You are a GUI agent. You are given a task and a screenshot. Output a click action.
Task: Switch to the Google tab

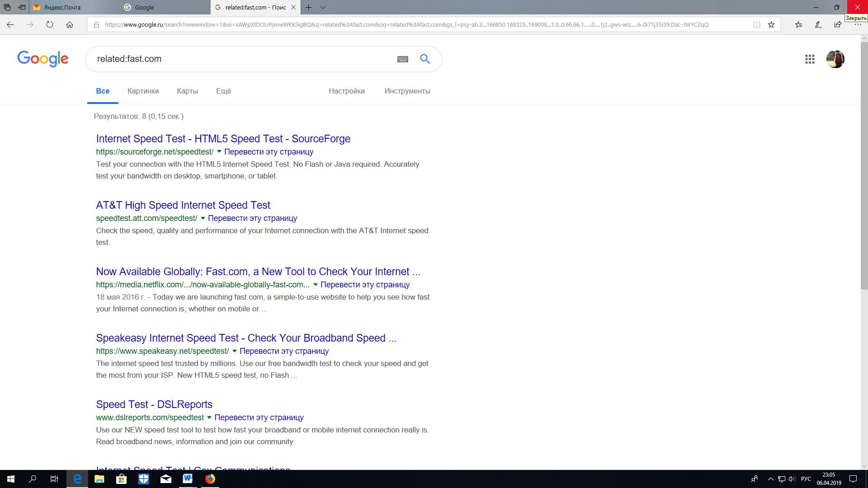pyautogui.click(x=165, y=7)
